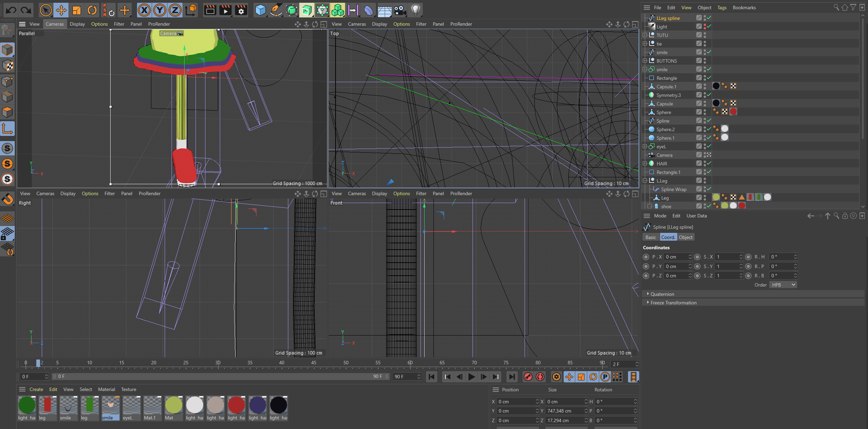
Task: Open the Bookmarks menu in Object Manager
Action: tap(744, 8)
